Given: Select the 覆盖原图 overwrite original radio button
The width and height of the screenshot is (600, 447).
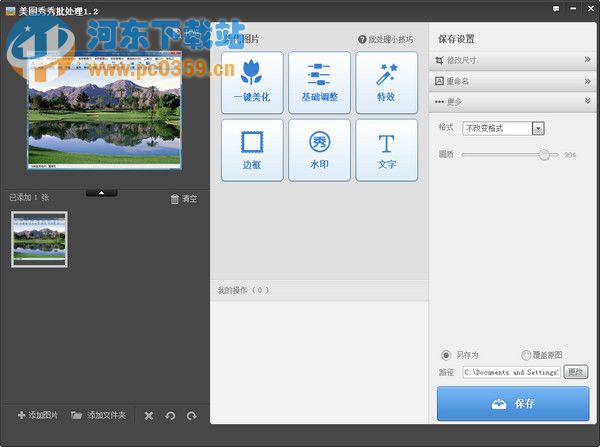Looking at the screenshot, I should (526, 355).
